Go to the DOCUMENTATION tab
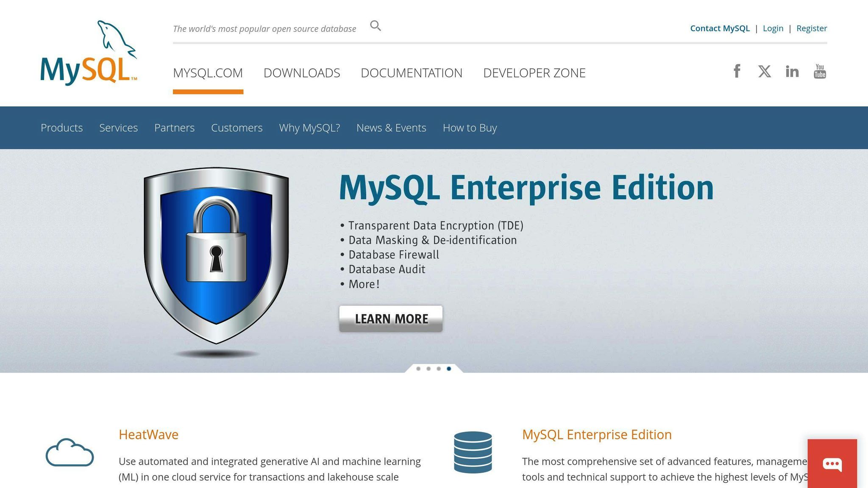Screen dimensions: 868x488 point(411,73)
